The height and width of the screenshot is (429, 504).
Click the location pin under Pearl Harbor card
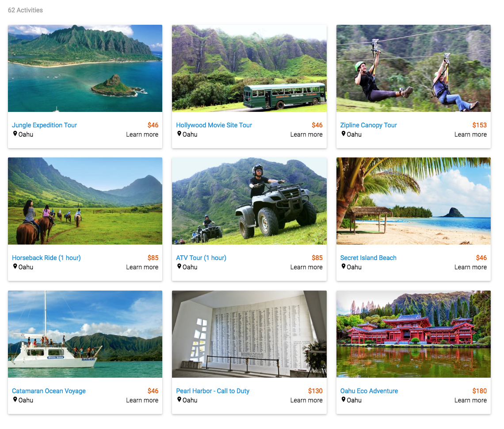pos(179,400)
